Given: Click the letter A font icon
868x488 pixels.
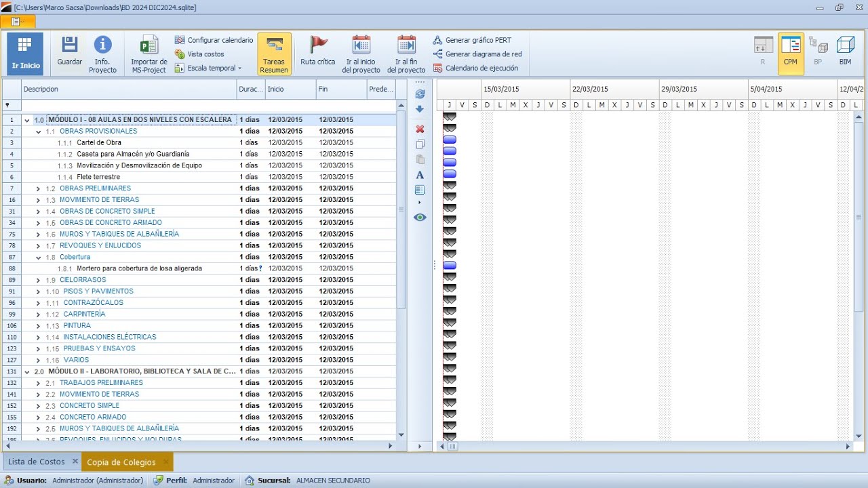Looking at the screenshot, I should click(x=420, y=175).
